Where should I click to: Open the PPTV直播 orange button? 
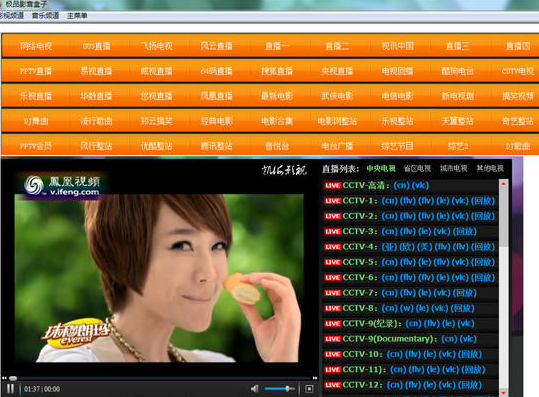tap(36, 71)
